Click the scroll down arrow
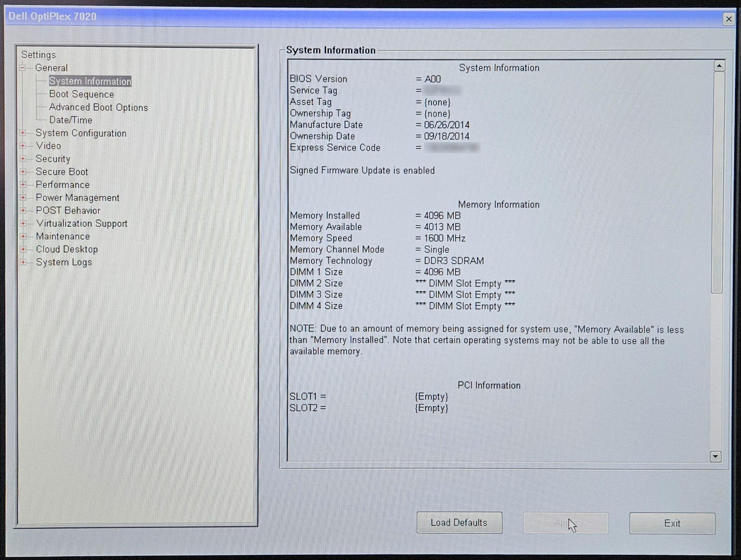 (715, 457)
